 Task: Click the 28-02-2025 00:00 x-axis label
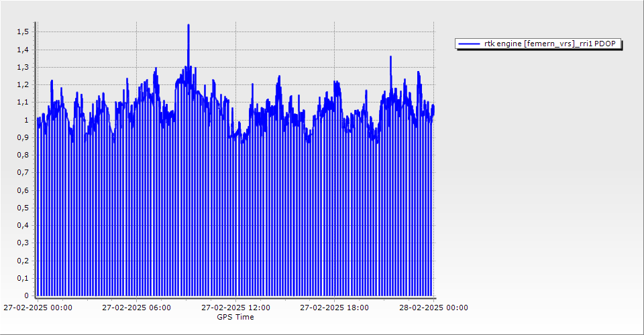pos(433,308)
